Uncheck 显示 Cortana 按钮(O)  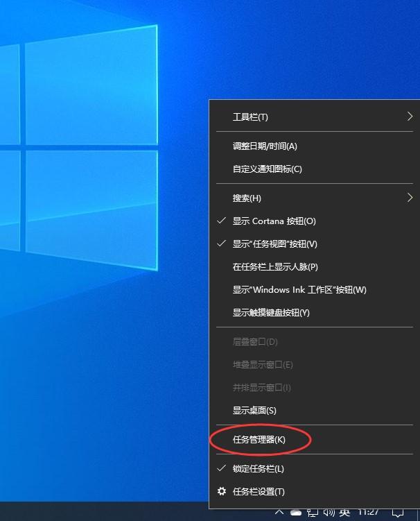[274, 221]
